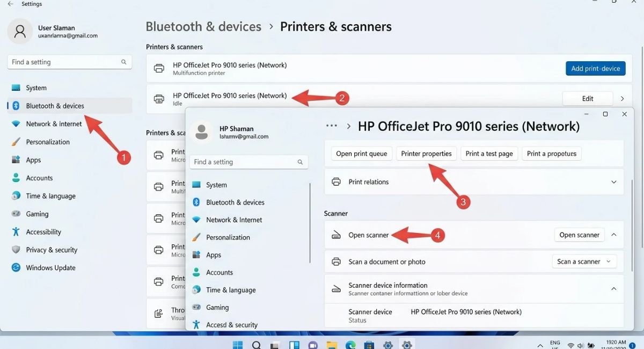This screenshot has height=349, width=644.
Task: Open Privacy & security in back sidebar
Action: pos(52,250)
